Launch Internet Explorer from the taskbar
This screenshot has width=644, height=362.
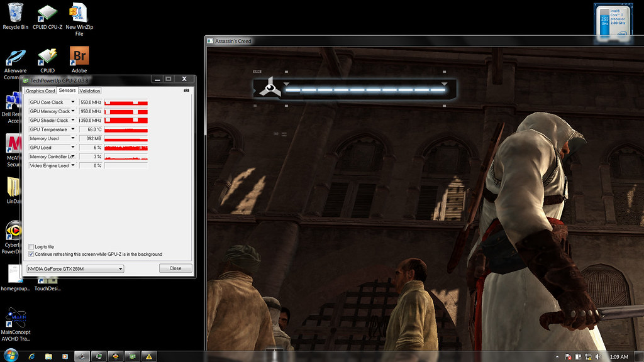31,356
